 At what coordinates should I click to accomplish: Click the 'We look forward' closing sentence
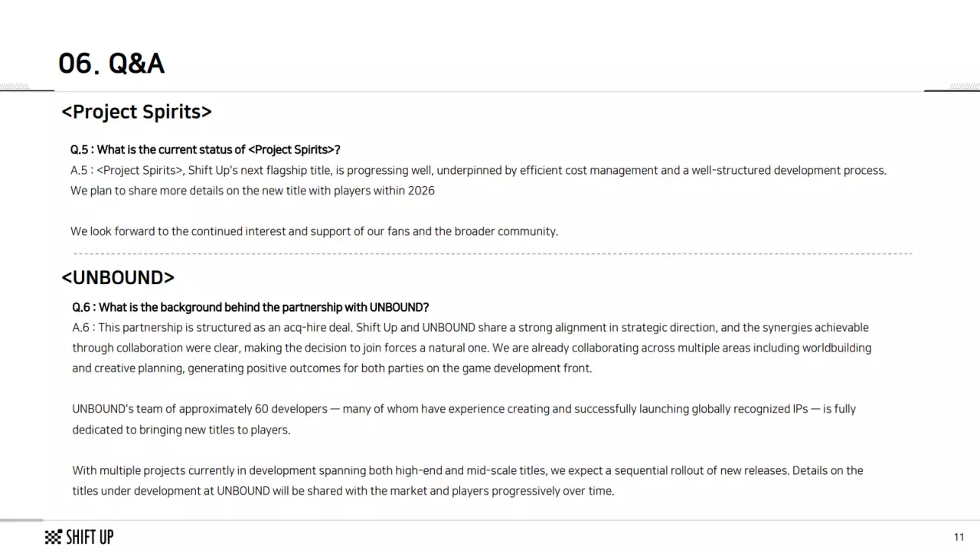pyautogui.click(x=314, y=231)
